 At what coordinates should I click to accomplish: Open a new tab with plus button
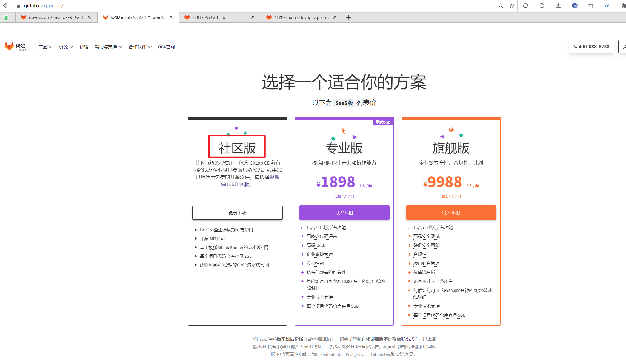click(x=348, y=17)
